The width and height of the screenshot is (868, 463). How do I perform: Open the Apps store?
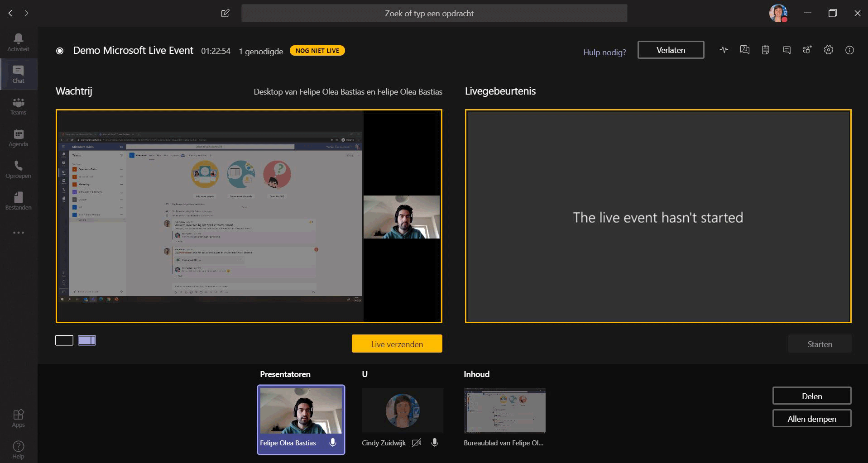18,418
